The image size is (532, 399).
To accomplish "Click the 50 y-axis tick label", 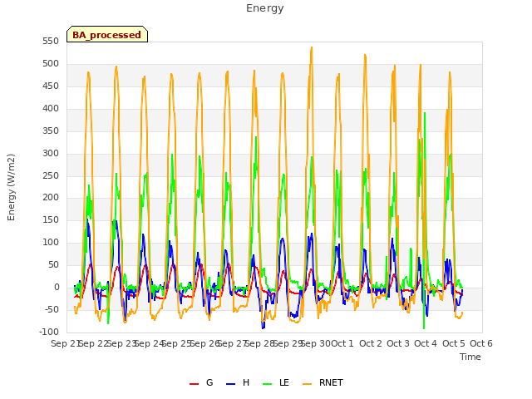I will pos(53,264).
